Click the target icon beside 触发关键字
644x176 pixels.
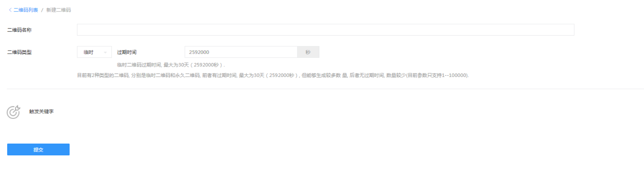pyautogui.click(x=14, y=112)
